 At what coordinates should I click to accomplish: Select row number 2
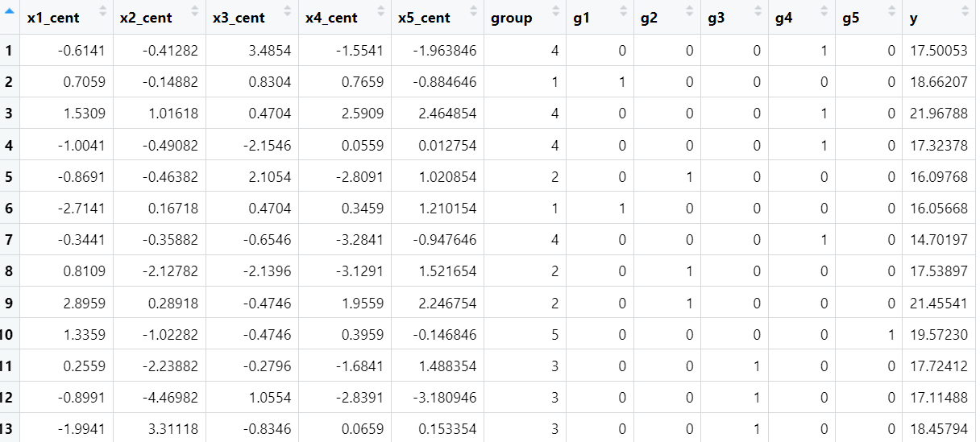point(10,82)
